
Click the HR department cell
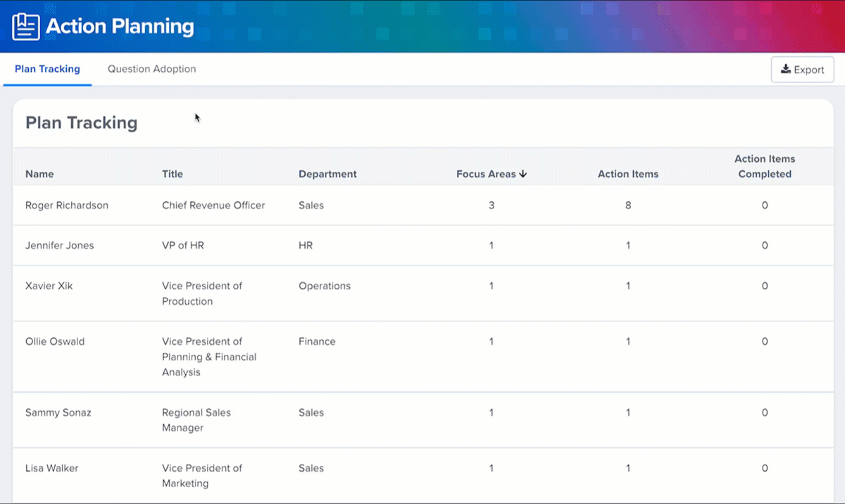tap(306, 246)
